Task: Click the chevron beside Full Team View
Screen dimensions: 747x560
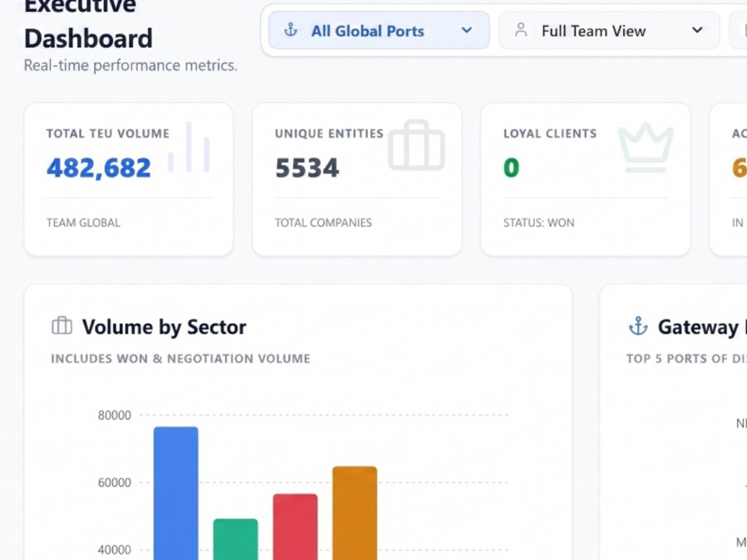Action: 697,31
